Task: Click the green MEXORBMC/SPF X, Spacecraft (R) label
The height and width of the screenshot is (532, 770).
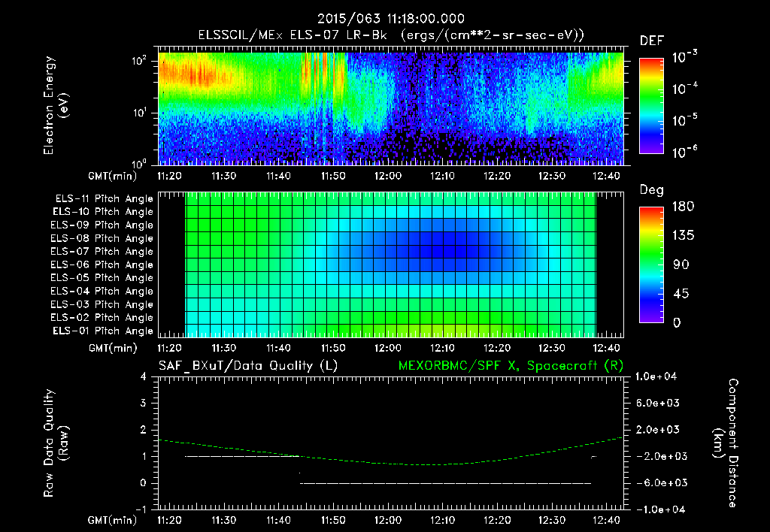Action: coord(511,366)
